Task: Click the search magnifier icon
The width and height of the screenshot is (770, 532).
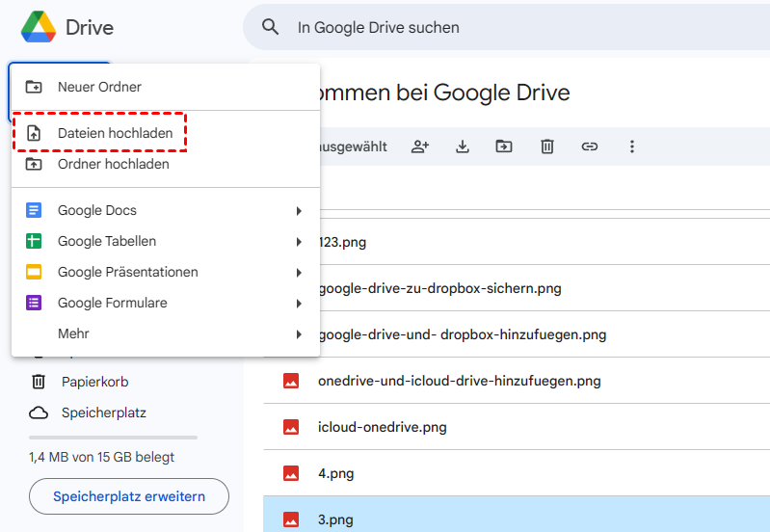Action: 272,28
